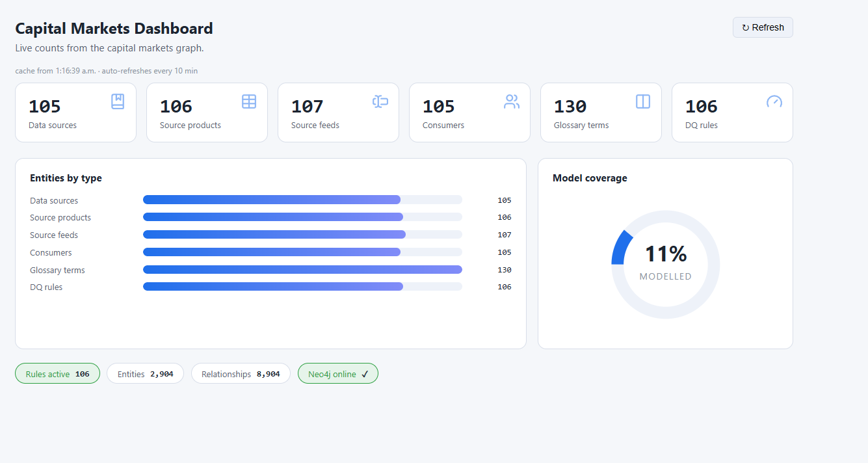Click the 11% value inside the donut
Image resolution: width=868 pixels, height=463 pixels.
click(x=666, y=254)
